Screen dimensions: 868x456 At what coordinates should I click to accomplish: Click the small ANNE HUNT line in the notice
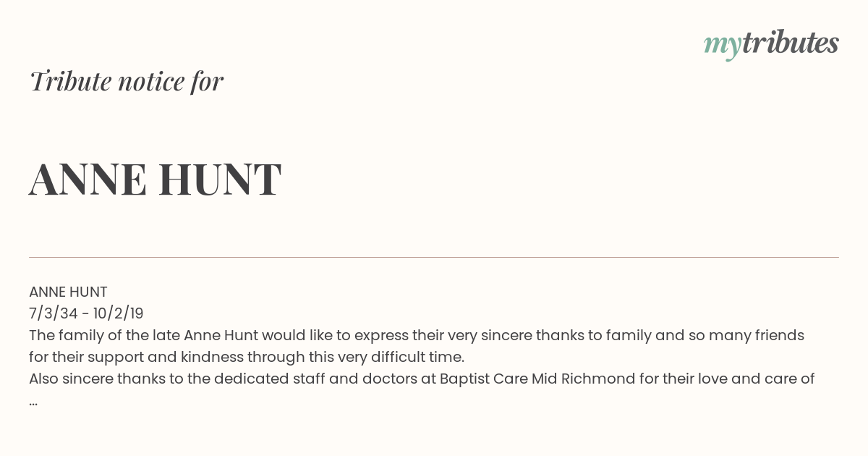(x=68, y=292)
